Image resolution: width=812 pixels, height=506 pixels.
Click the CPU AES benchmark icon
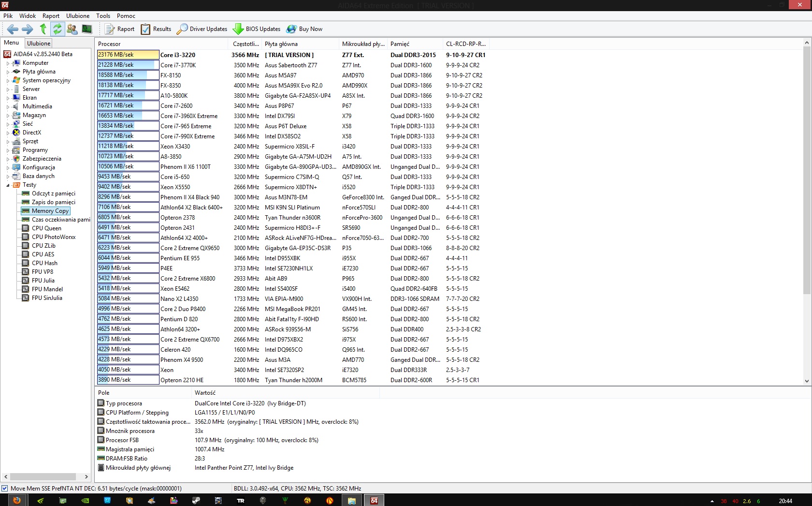[x=26, y=254]
